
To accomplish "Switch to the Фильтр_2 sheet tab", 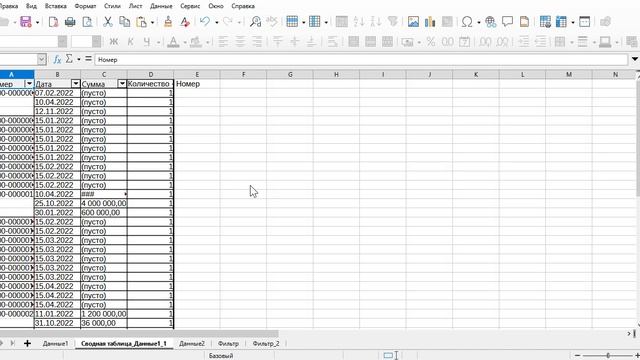I will click(266, 344).
